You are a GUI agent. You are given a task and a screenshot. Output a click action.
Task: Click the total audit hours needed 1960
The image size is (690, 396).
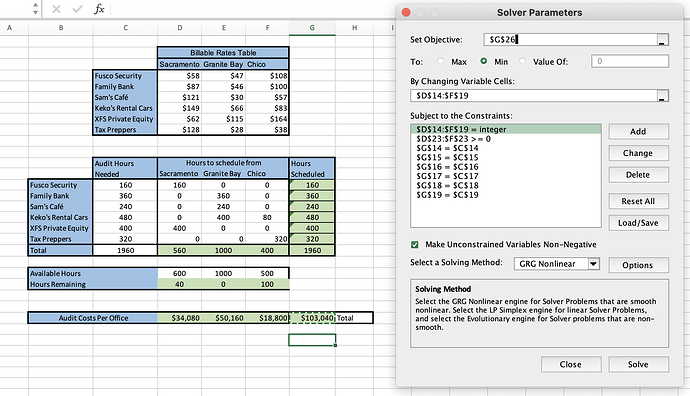click(125, 250)
